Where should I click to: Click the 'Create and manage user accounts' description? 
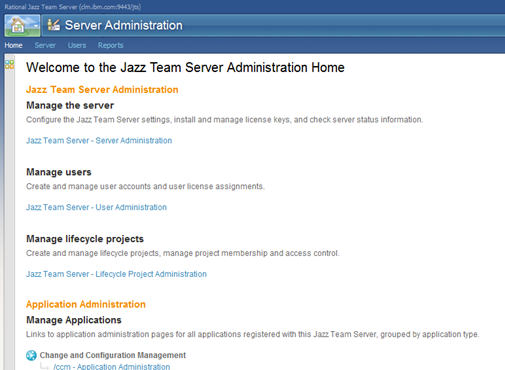(x=145, y=186)
